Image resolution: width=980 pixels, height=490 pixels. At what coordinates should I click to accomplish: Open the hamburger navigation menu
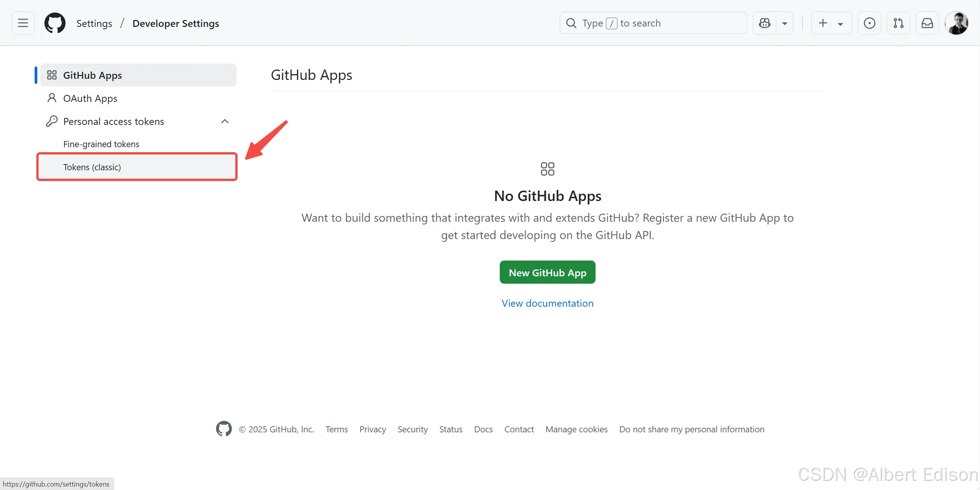pos(23,23)
